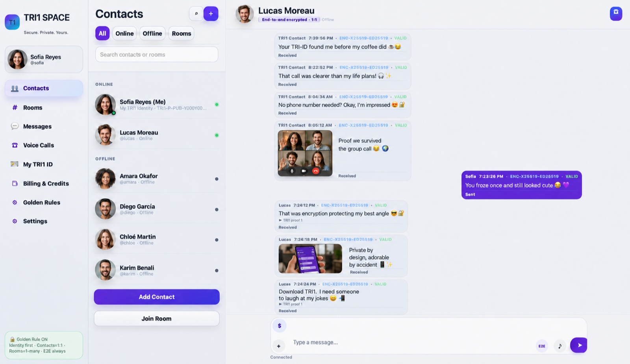630x364 pixels.
Task: Open the Billing & Credits menu item
Action: click(x=44, y=183)
